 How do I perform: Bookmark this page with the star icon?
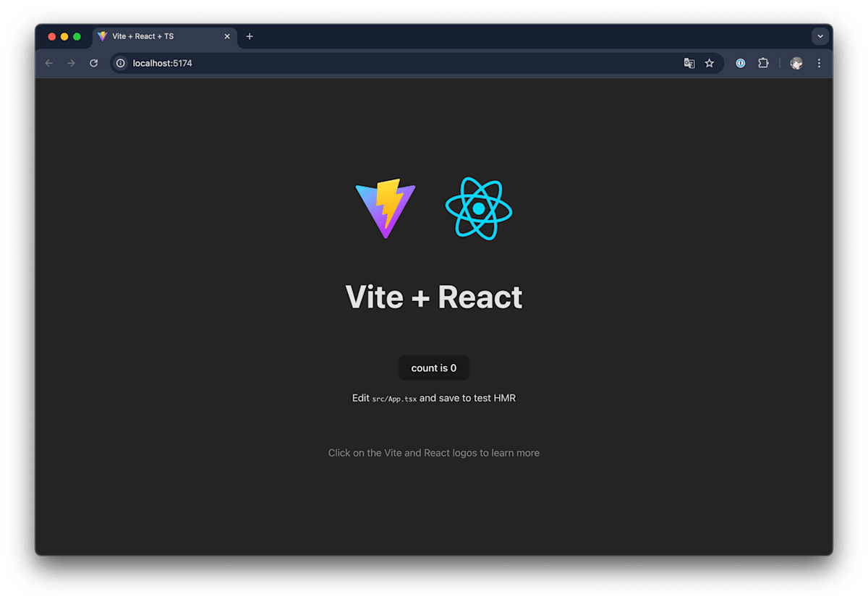click(710, 63)
